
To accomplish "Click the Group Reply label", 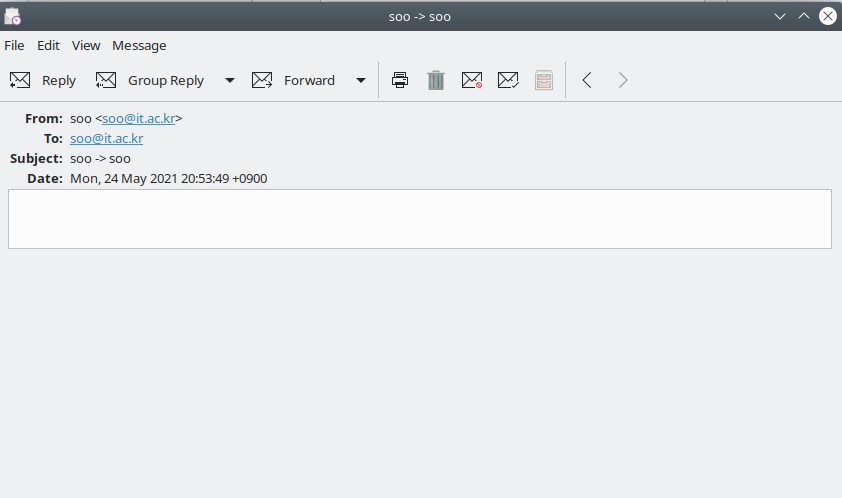I will [166, 81].
